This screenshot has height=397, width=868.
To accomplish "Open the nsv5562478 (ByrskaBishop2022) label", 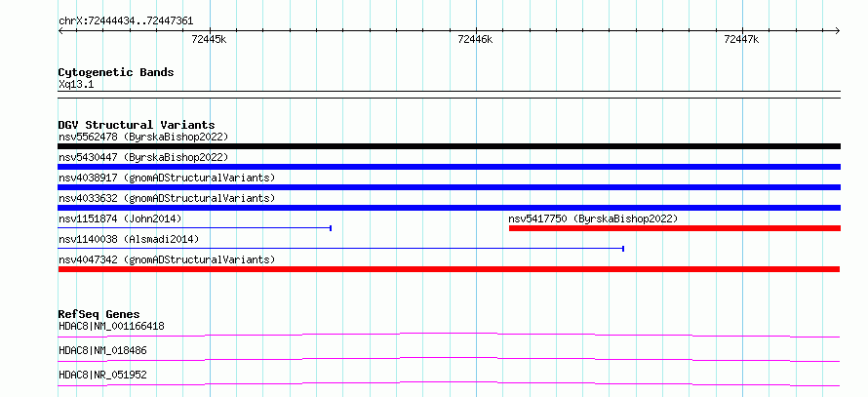I will [x=143, y=137].
